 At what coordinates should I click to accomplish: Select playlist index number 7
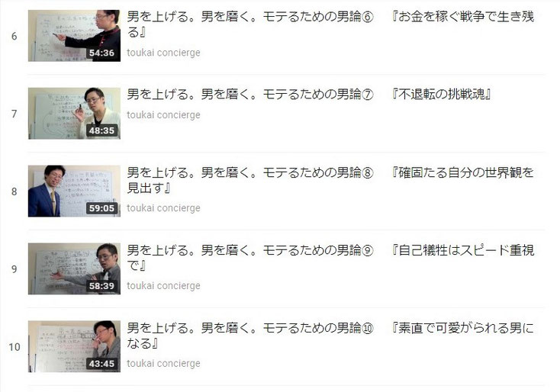pos(14,114)
